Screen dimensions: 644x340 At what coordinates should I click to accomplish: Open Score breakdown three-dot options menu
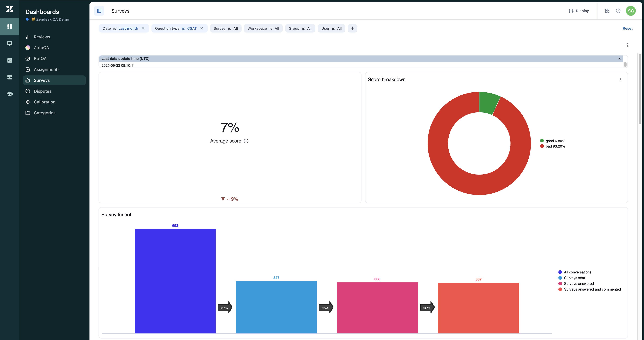coord(620,80)
